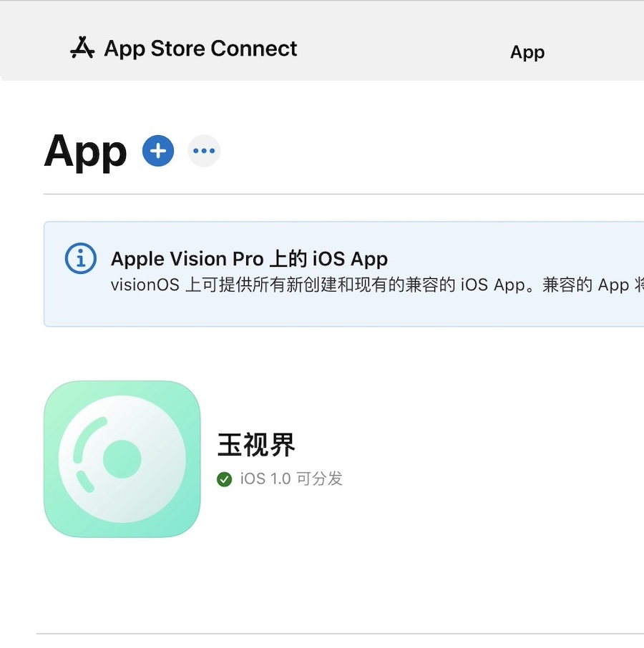644x648 pixels.
Task: Click the large "App" page heading
Action: [86, 152]
